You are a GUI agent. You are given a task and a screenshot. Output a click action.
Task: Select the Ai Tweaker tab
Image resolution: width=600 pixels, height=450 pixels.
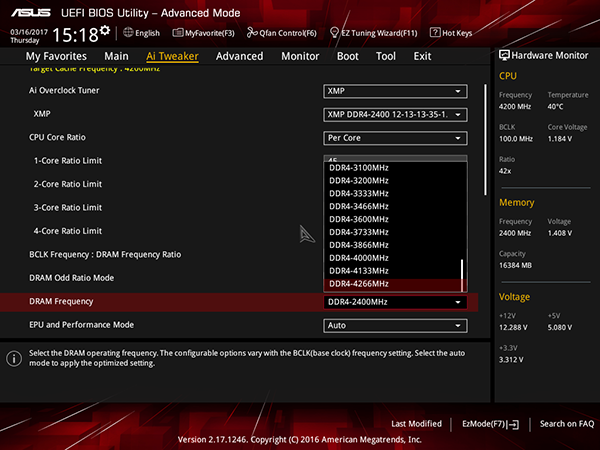pyautogui.click(x=172, y=56)
